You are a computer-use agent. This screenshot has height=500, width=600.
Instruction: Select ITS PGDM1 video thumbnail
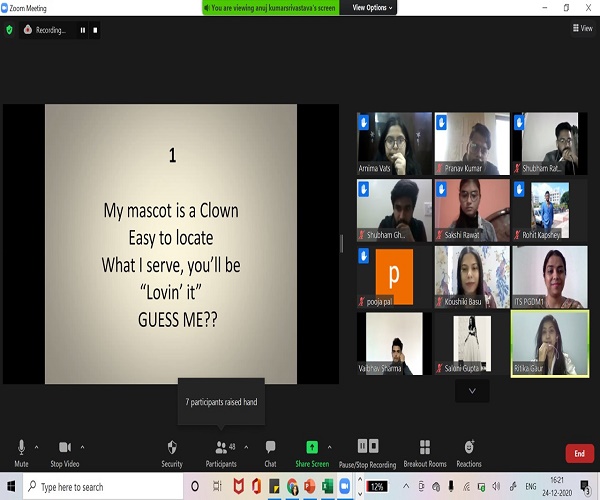point(550,277)
